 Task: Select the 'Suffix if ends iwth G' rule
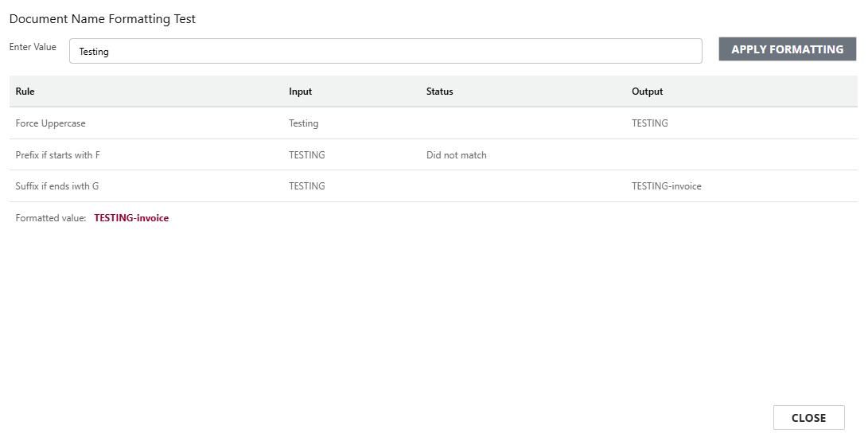(x=57, y=186)
